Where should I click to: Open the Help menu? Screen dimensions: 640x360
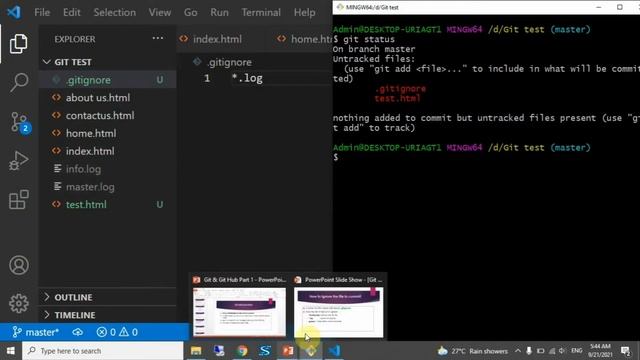[304, 13]
